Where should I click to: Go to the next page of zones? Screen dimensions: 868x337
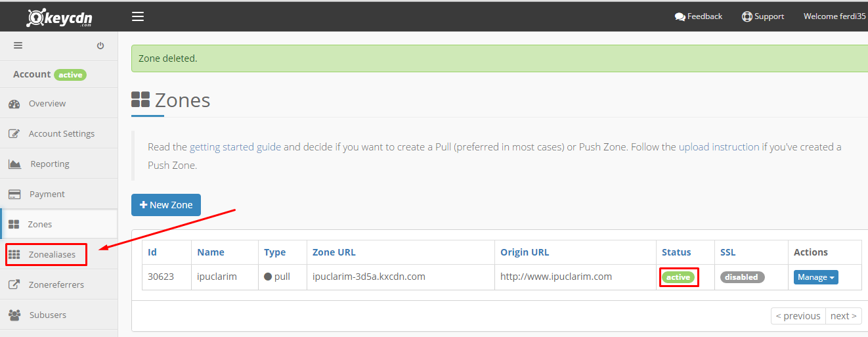pyautogui.click(x=844, y=316)
